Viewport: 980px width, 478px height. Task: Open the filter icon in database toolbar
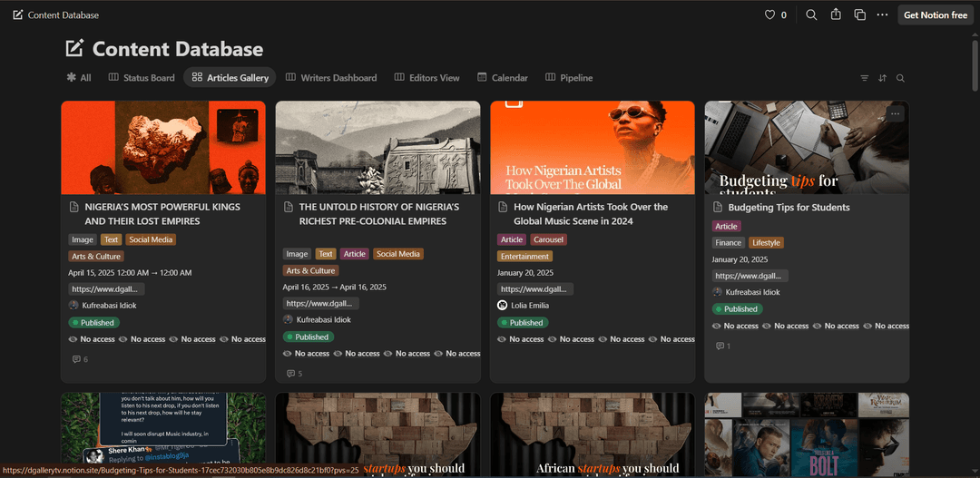coord(865,78)
